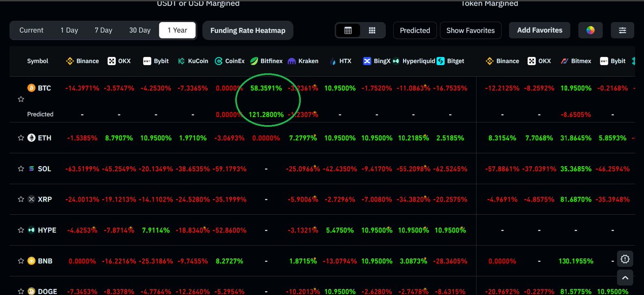Click the first OKX exchange logo

pos(111,61)
